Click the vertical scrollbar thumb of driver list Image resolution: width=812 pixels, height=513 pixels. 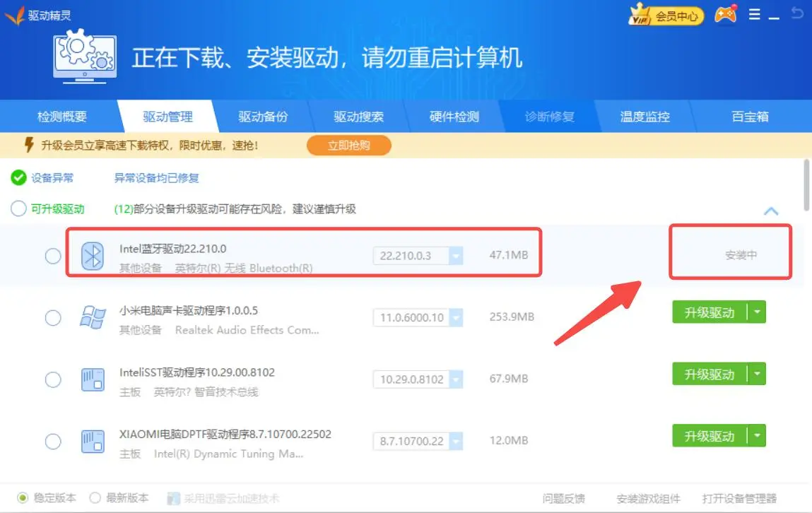807,185
